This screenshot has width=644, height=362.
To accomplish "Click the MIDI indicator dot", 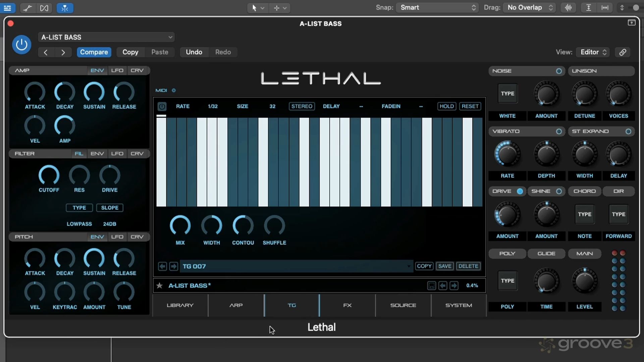I will (x=174, y=90).
